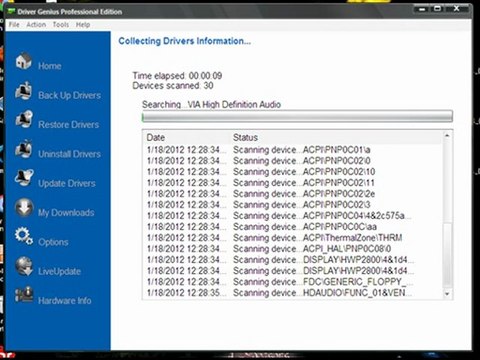480x360 pixels.
Task: Go to Home in the sidebar
Action: [50, 66]
